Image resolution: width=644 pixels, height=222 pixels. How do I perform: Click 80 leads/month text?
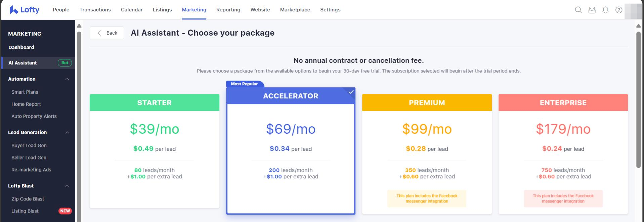pos(155,170)
